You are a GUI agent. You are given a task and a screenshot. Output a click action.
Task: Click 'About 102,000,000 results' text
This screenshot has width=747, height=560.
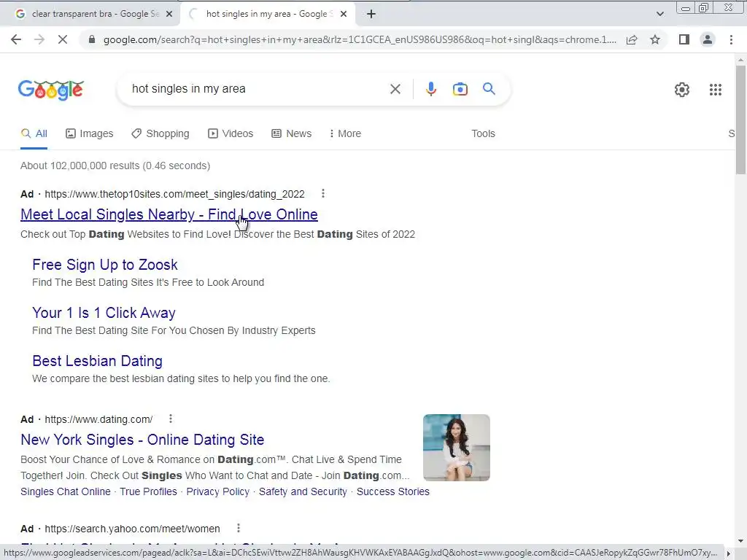click(x=115, y=166)
